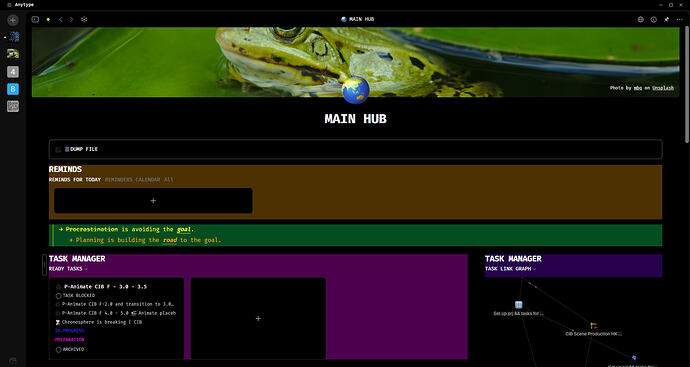Switch to the REMINDERS CALENDAR view tab
690x367 pixels.
(x=132, y=180)
